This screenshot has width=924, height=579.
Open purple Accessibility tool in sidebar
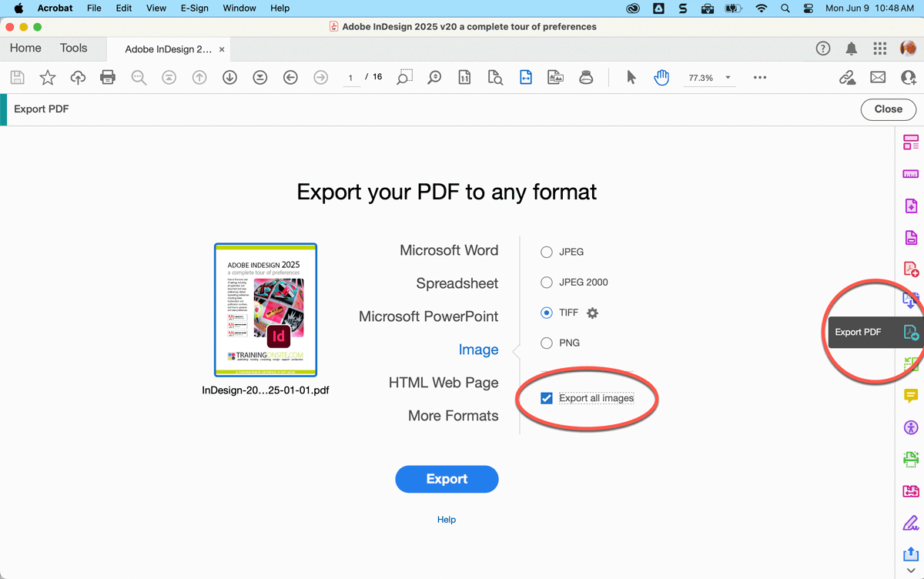pyautogui.click(x=911, y=427)
